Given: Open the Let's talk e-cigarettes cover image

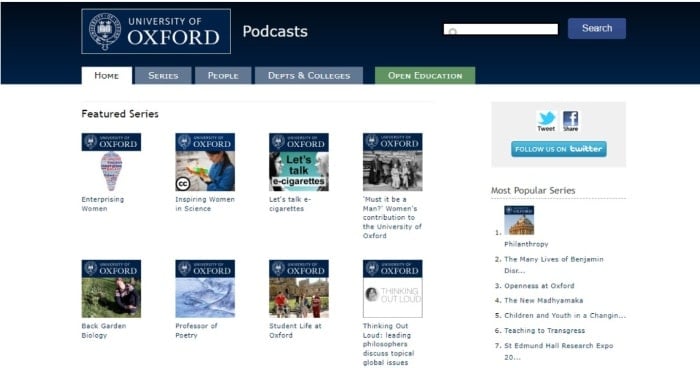Looking at the screenshot, I should (x=299, y=162).
